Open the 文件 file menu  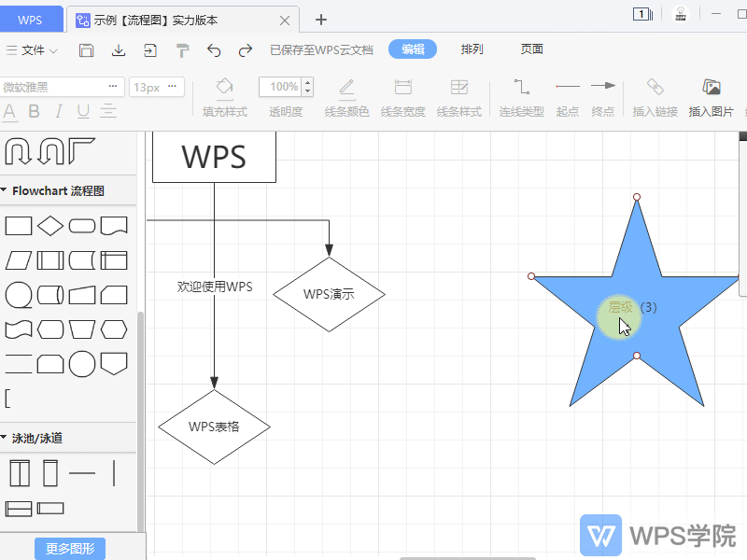32,50
